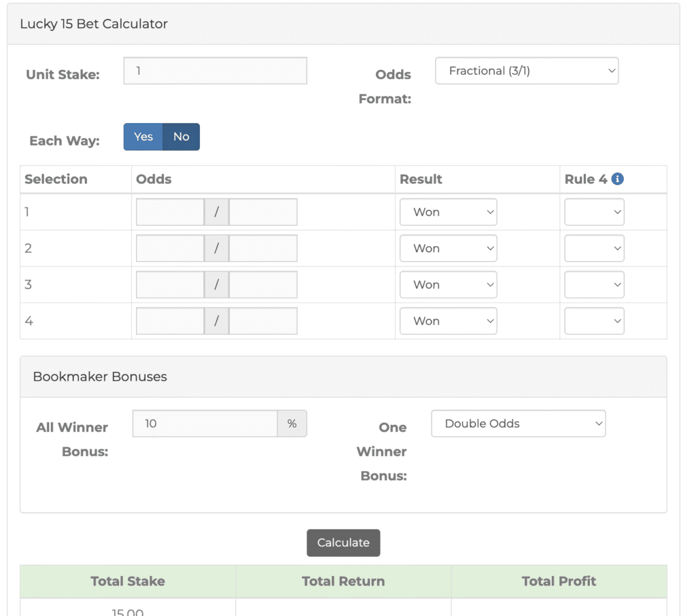696x616 pixels.
Task: Open Result dropdown for selection 4
Action: (x=448, y=321)
